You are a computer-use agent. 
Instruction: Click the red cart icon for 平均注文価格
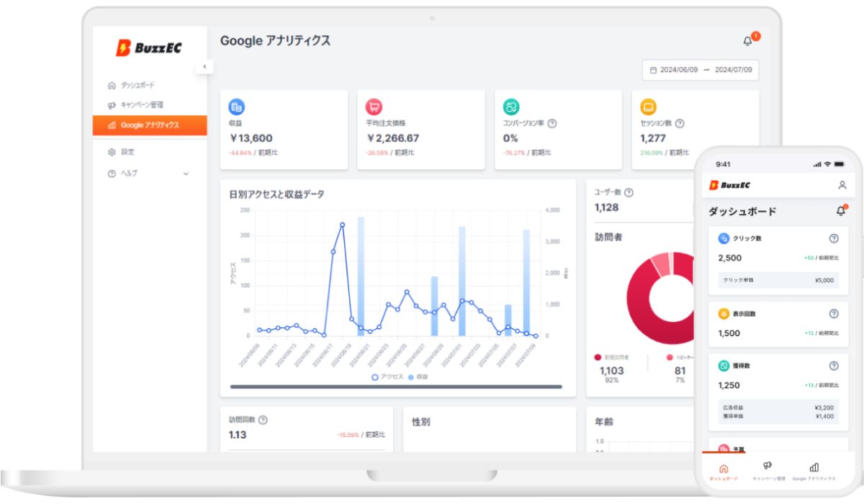tap(374, 107)
